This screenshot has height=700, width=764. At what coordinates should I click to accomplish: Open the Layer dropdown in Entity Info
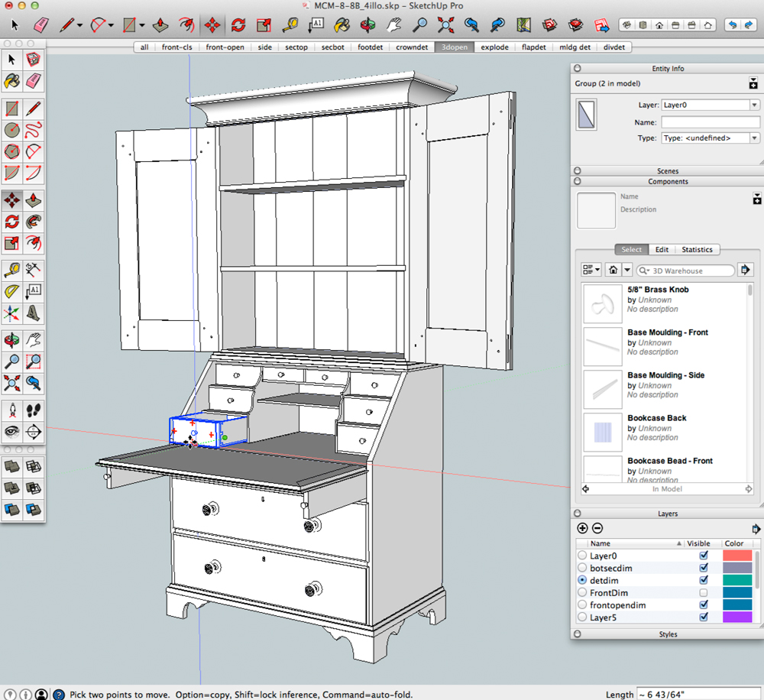tap(753, 105)
